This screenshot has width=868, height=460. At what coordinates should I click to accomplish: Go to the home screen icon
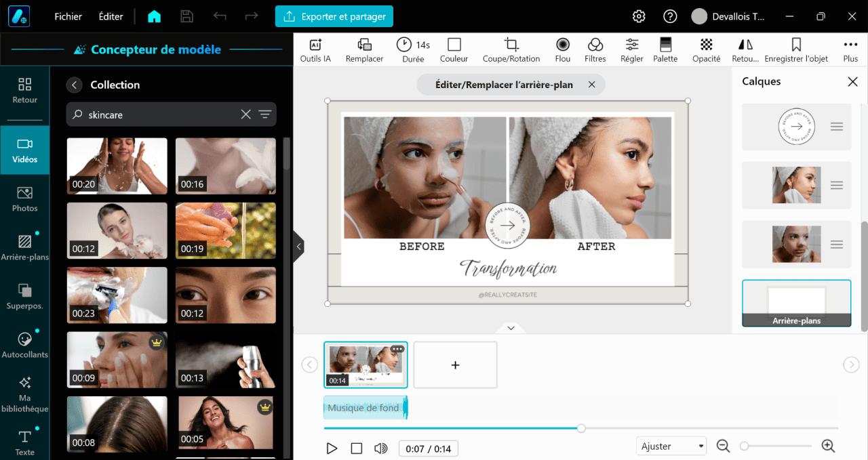click(155, 16)
